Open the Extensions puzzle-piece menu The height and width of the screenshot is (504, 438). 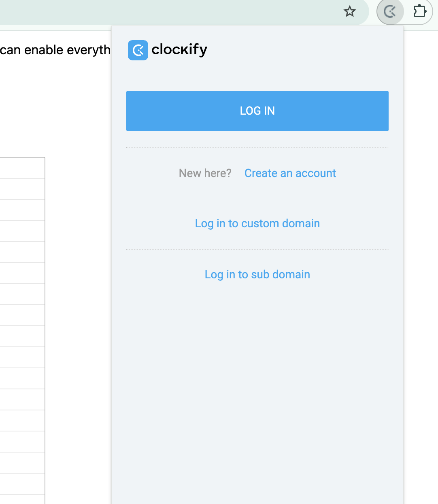coord(420,11)
